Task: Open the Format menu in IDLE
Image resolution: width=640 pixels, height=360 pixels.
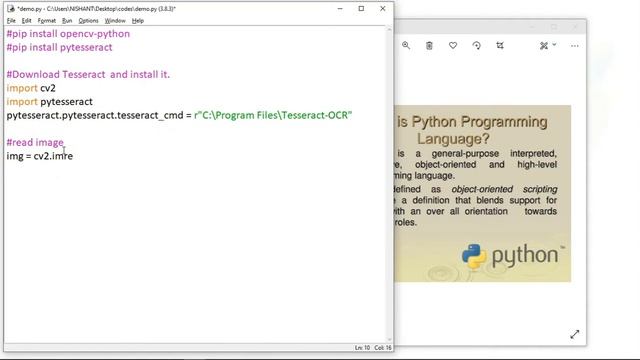Action: (47, 20)
